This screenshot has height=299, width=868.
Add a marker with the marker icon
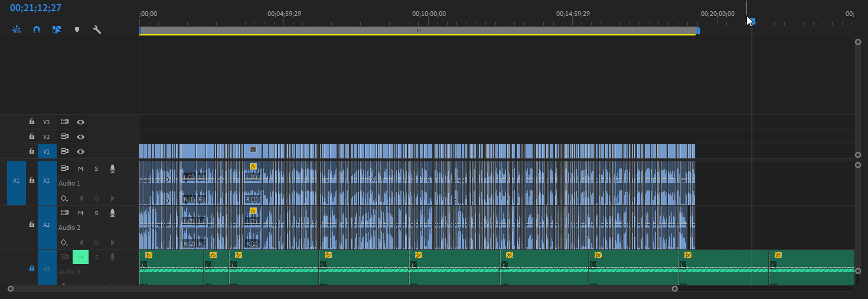pos(77,30)
